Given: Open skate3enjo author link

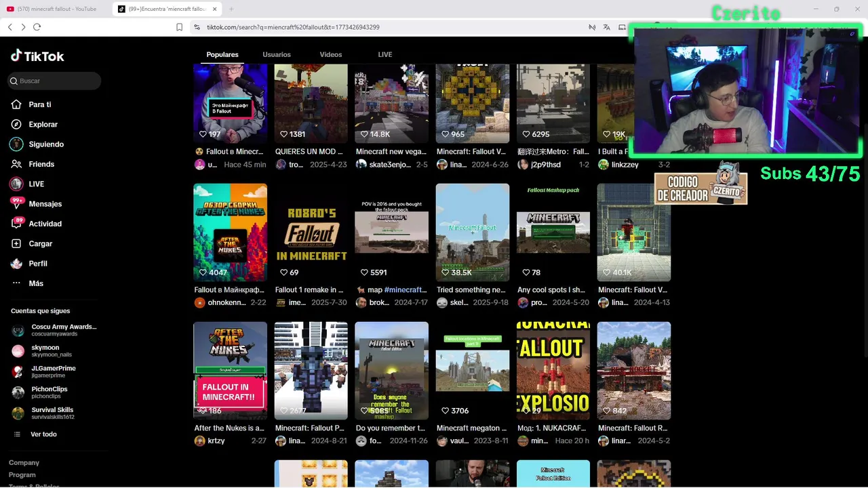Looking at the screenshot, I should pos(390,164).
